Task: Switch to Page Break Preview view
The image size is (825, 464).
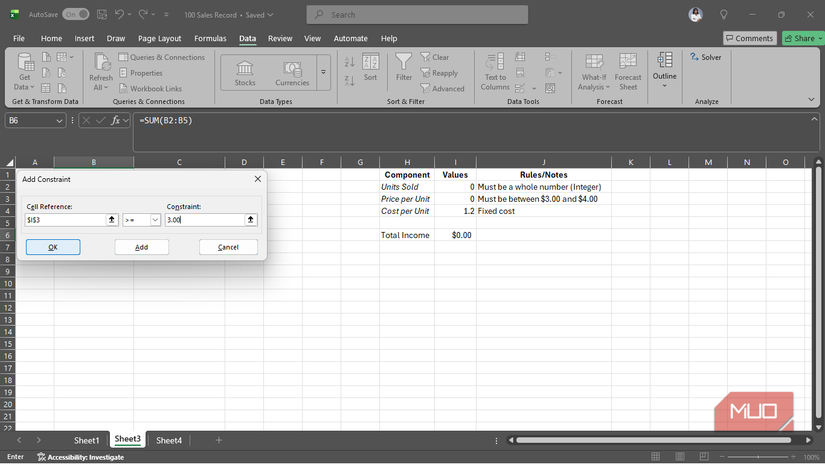Action: (x=704, y=457)
